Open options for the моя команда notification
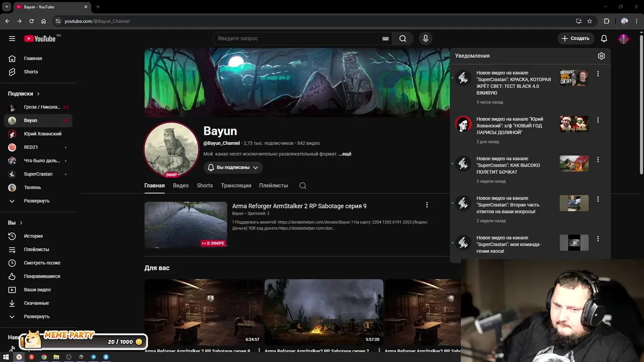The image size is (644, 362). [x=598, y=239]
